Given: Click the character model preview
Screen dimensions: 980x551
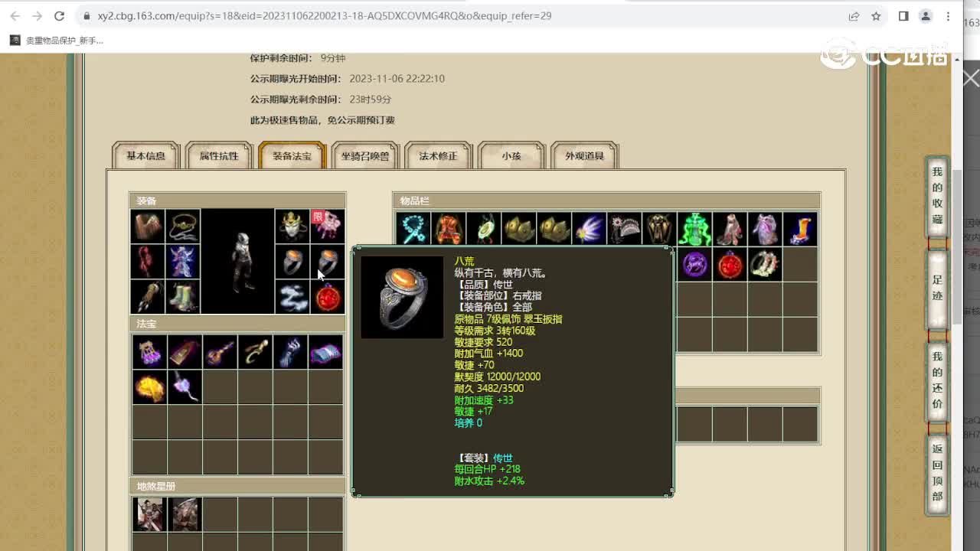Looking at the screenshot, I should tap(238, 262).
